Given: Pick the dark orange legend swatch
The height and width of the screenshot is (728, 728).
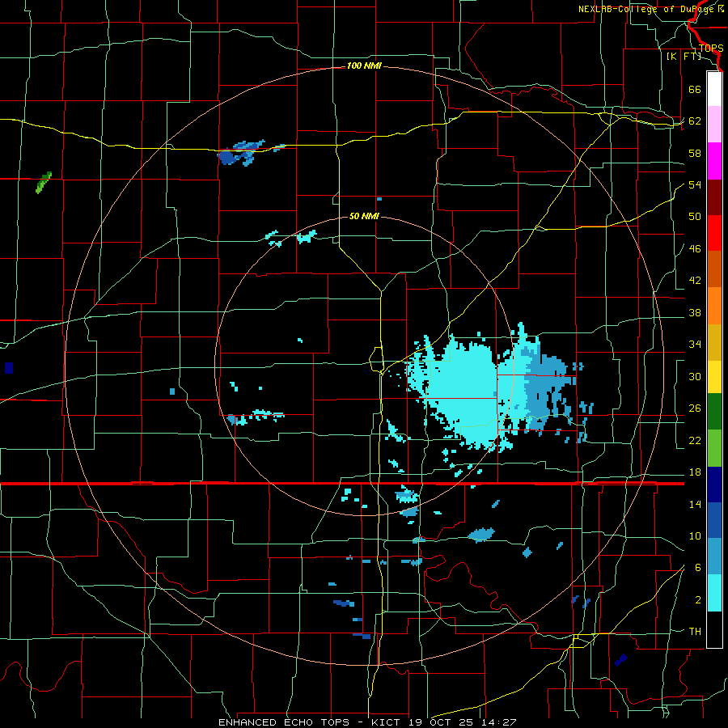Looking at the screenshot, I should [x=714, y=269].
